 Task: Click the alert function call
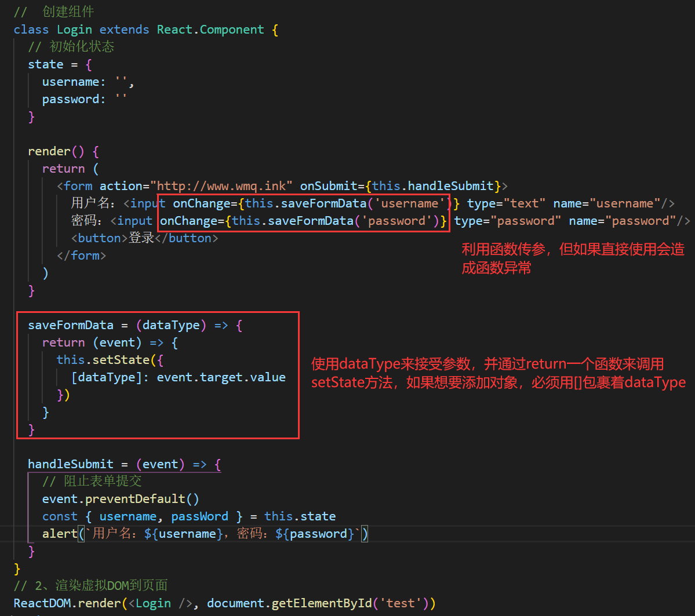tap(60, 534)
